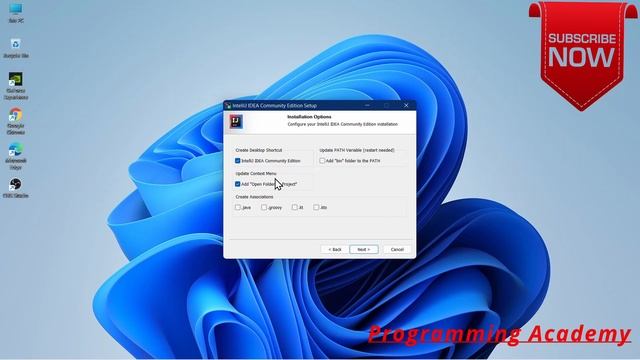Open the This PC desktop icon

point(16,12)
